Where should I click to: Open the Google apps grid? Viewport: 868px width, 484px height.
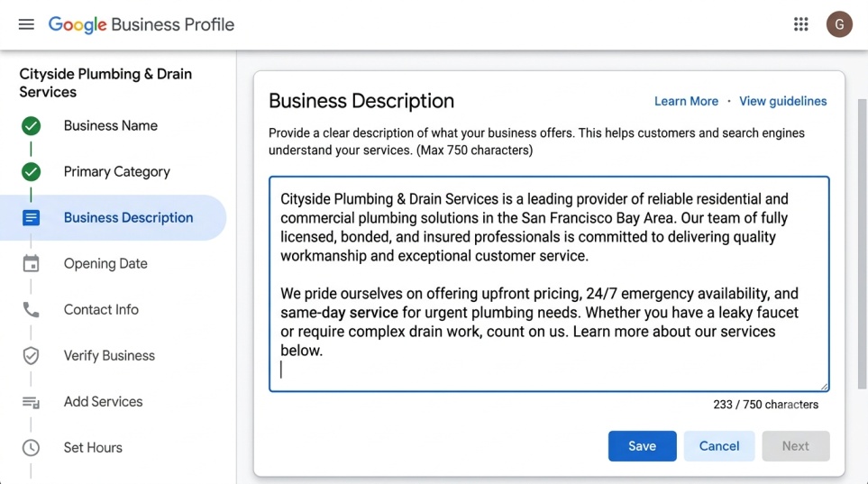800,24
